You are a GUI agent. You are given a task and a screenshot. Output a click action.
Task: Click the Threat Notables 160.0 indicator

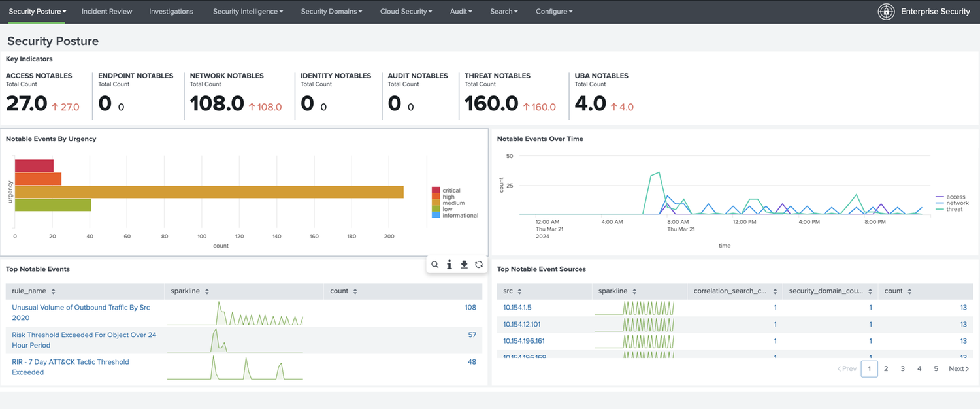491,103
